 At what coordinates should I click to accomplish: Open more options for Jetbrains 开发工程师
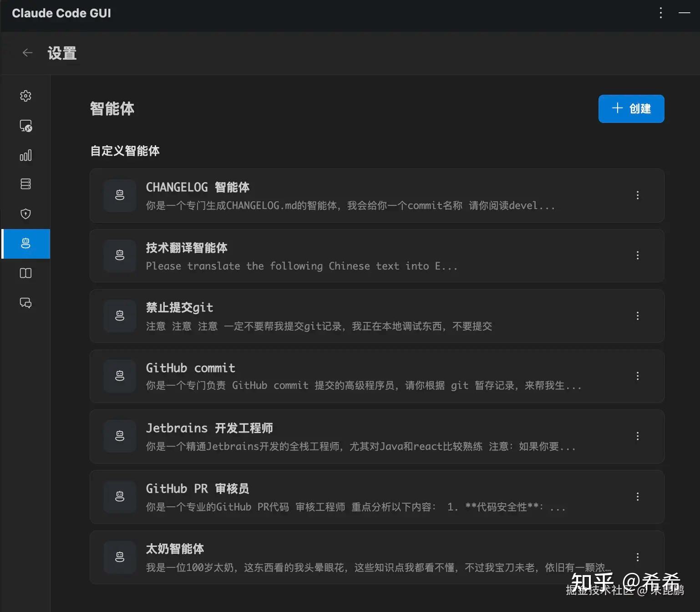coord(638,436)
